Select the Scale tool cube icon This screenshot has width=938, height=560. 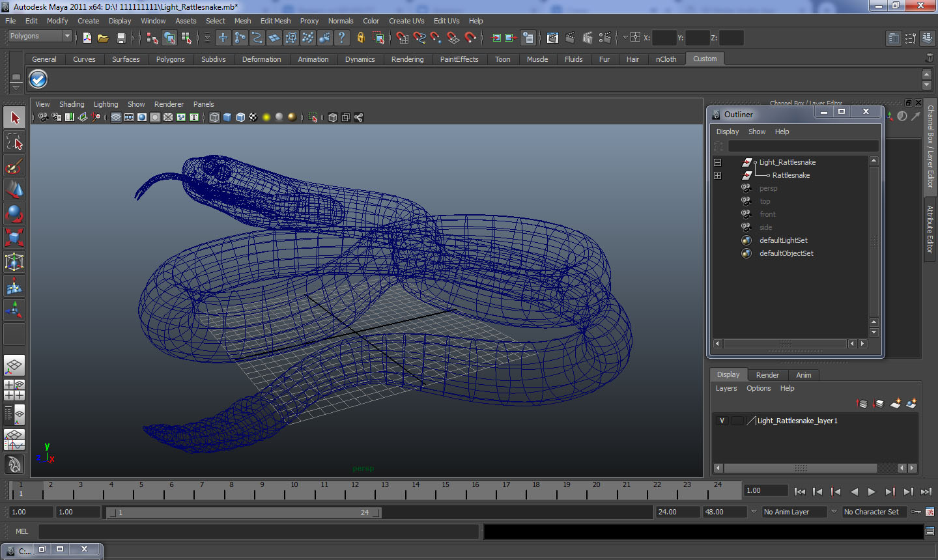(x=14, y=238)
